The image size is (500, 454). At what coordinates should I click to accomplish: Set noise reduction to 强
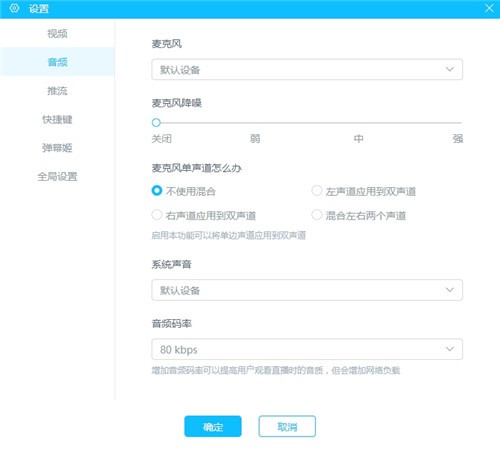point(458,138)
